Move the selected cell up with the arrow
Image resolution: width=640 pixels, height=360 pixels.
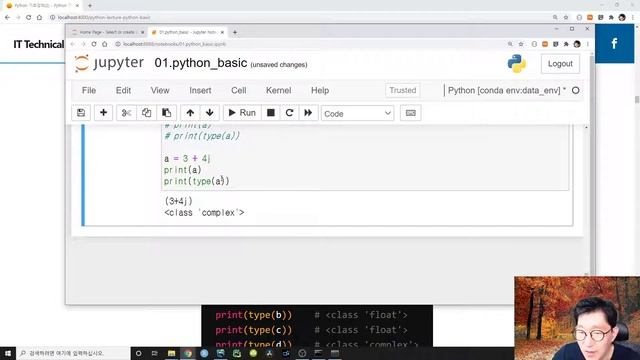pyautogui.click(x=190, y=113)
